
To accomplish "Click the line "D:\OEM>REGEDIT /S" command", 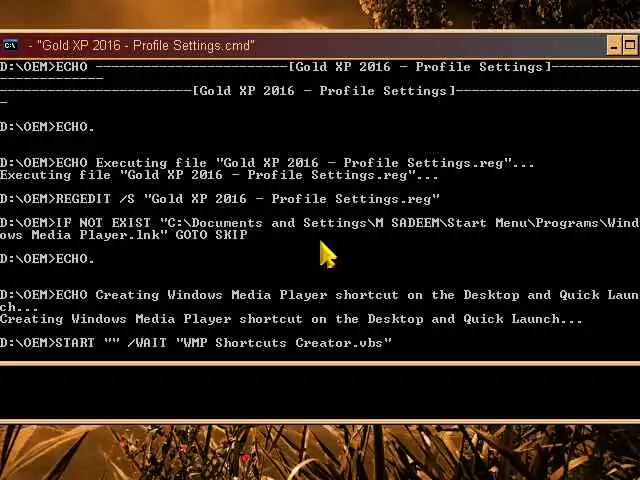I will click(220, 199).
